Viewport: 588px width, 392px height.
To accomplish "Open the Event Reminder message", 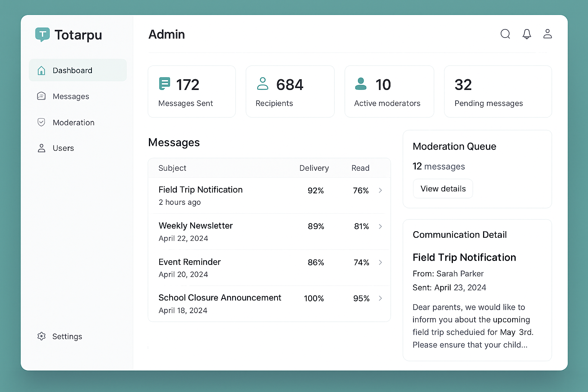I will point(189,262).
